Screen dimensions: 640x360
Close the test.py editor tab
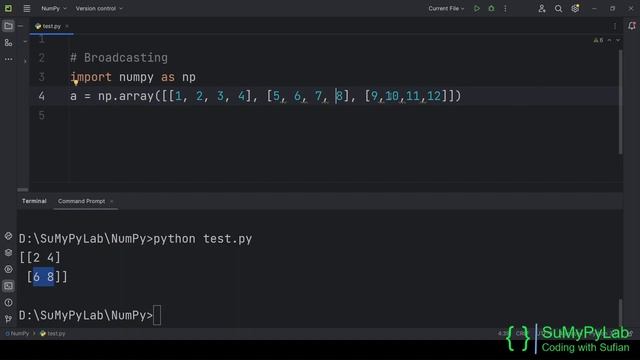coord(67,26)
